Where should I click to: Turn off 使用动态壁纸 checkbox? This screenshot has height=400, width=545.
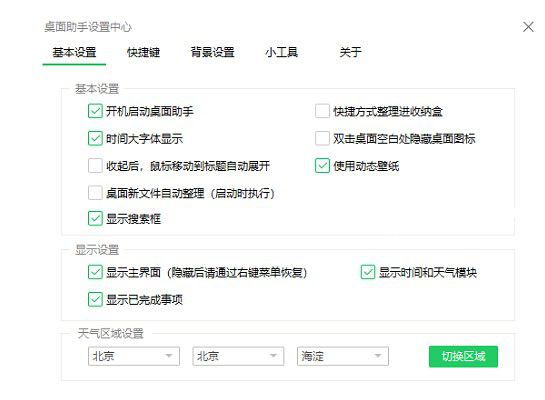322,165
